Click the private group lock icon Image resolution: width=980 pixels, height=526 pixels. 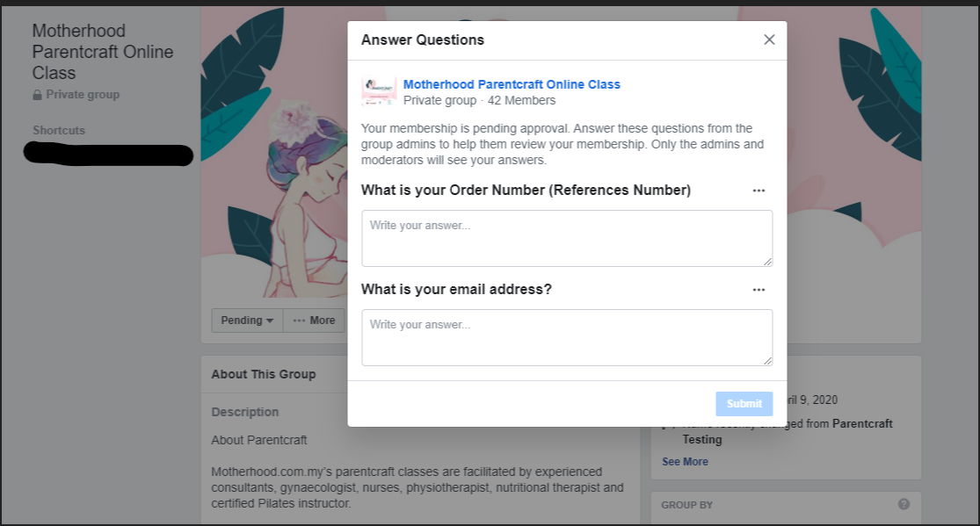point(38,95)
